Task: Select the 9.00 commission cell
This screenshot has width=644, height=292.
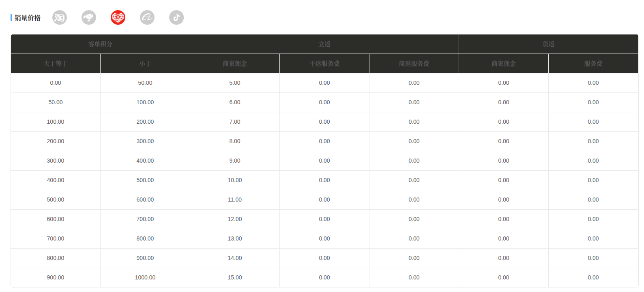Action: (235, 161)
